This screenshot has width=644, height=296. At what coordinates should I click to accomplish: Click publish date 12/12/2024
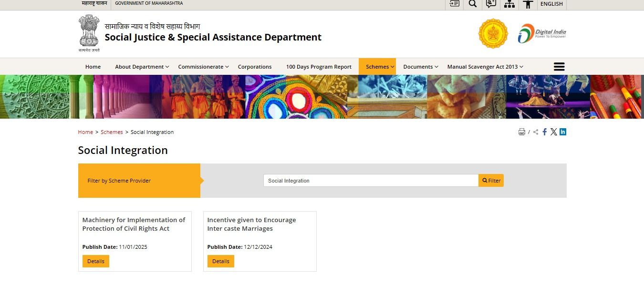point(258,247)
